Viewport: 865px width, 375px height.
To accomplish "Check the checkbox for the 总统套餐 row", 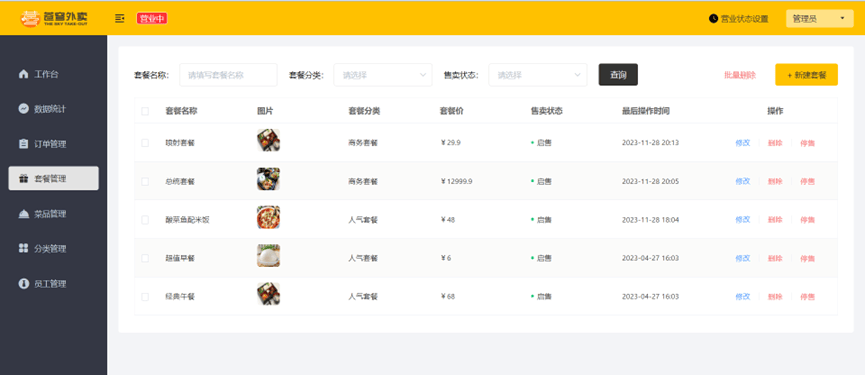I will coord(145,181).
